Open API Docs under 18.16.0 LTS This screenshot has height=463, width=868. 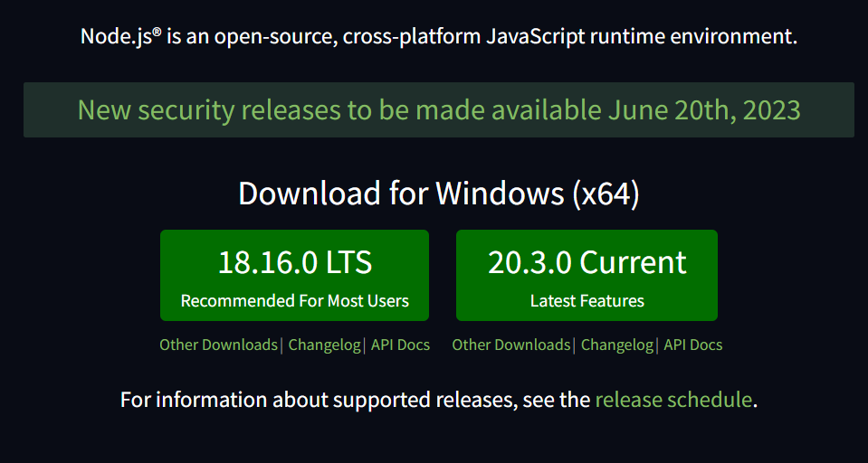[400, 345]
